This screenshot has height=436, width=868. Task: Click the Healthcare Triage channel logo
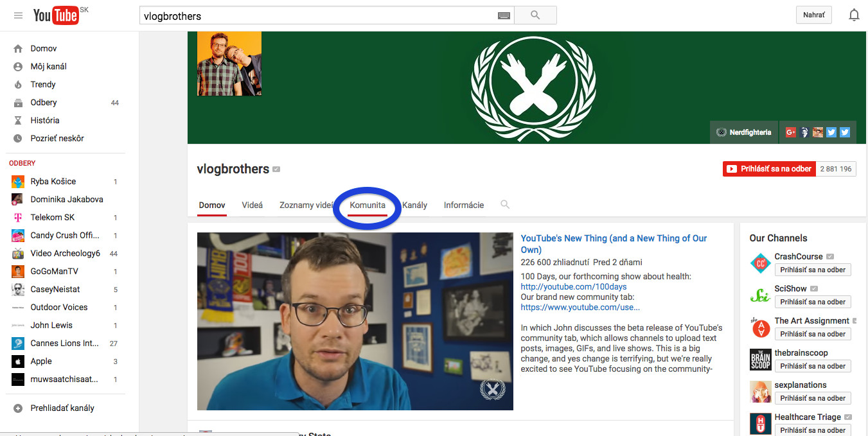click(x=760, y=424)
